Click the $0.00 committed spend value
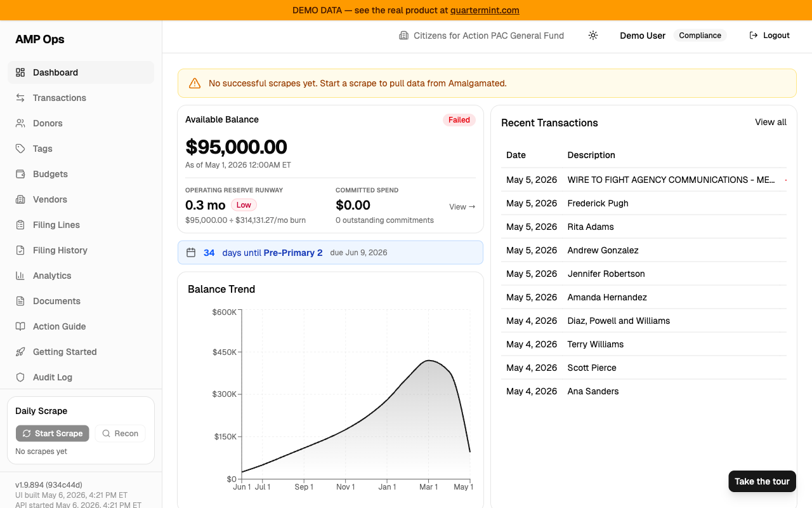812x508 pixels. coord(353,205)
